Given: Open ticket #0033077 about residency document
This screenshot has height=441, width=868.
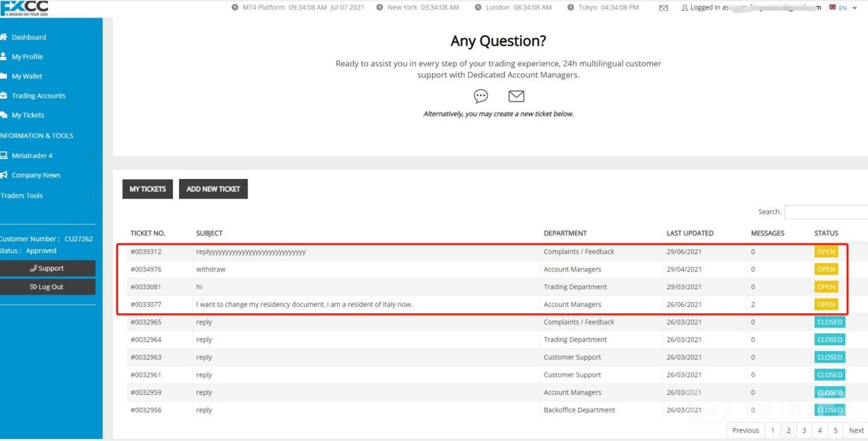Looking at the screenshot, I should 304,305.
